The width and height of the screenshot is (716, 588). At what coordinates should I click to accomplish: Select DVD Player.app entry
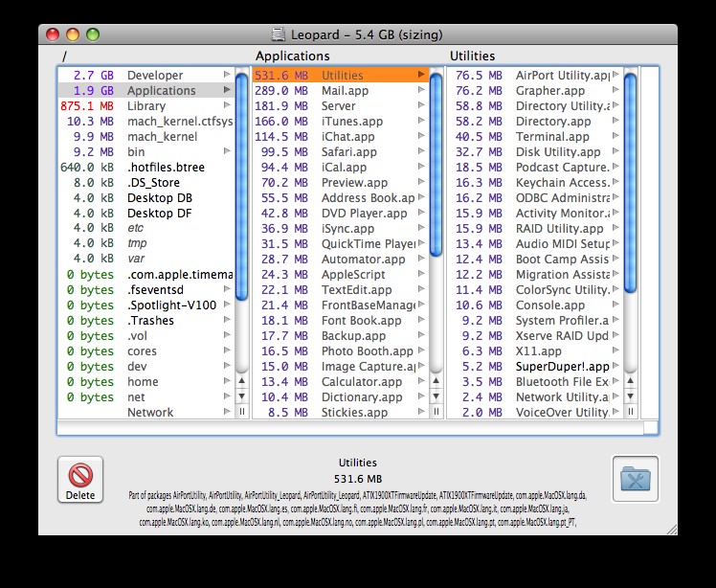click(341, 213)
